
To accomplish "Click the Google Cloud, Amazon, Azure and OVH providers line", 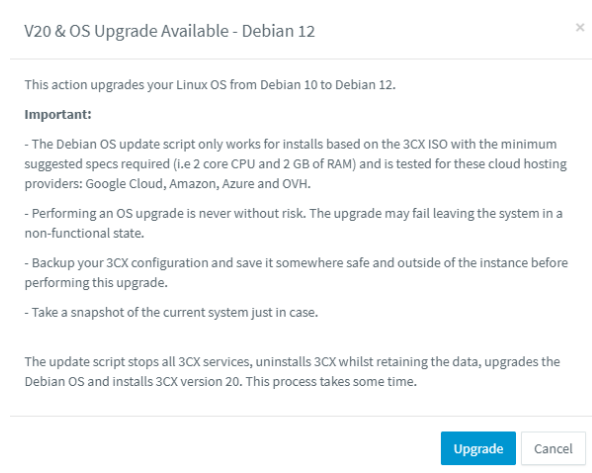I will click(168, 183).
